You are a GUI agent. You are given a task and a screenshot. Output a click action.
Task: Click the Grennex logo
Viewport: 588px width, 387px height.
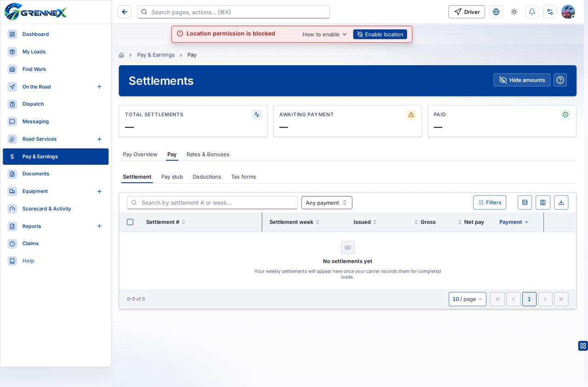pyautogui.click(x=36, y=11)
